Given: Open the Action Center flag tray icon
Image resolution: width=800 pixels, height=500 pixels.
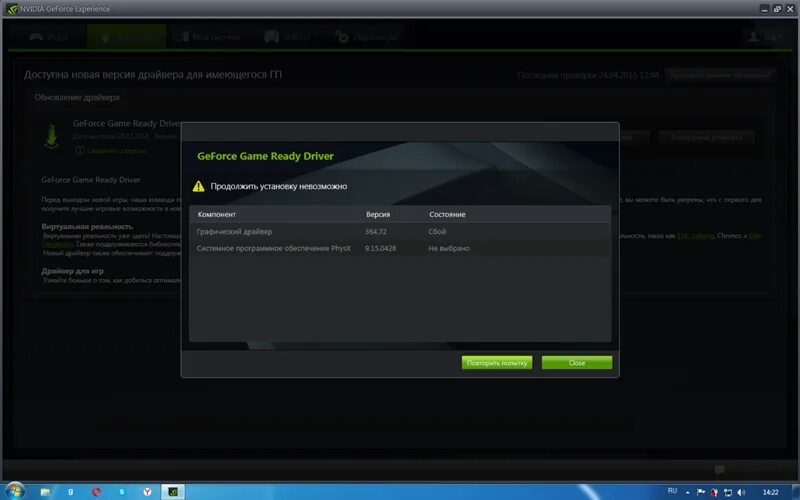Looking at the screenshot, I should pos(701,492).
